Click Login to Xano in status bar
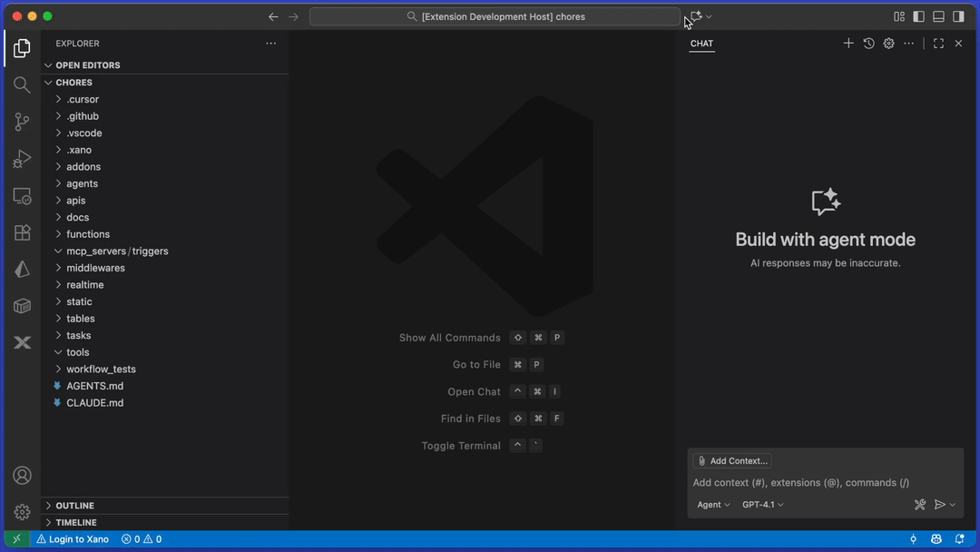This screenshot has height=552, width=980. [x=73, y=539]
